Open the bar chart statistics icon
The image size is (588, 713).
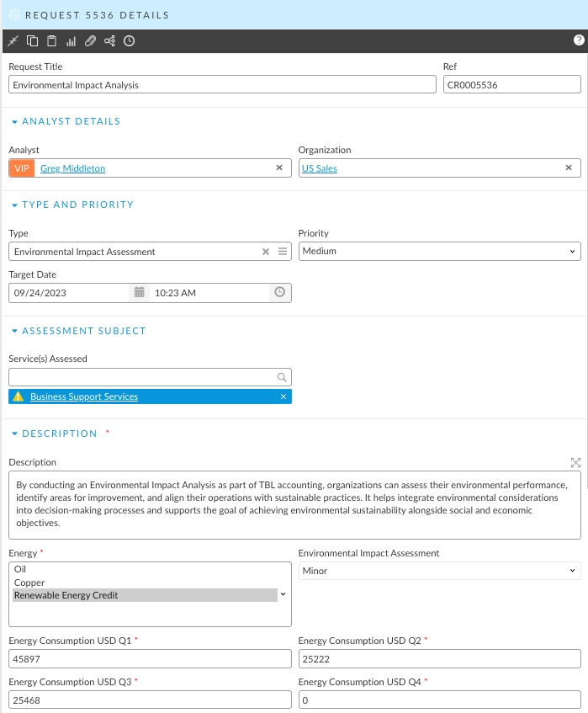point(71,41)
